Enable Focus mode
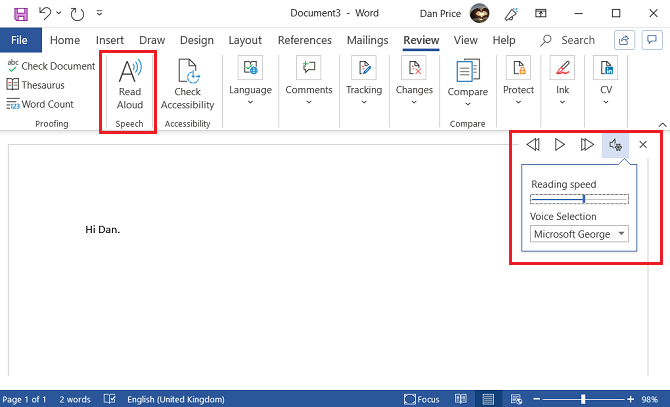The image size is (670, 407). tap(422, 399)
